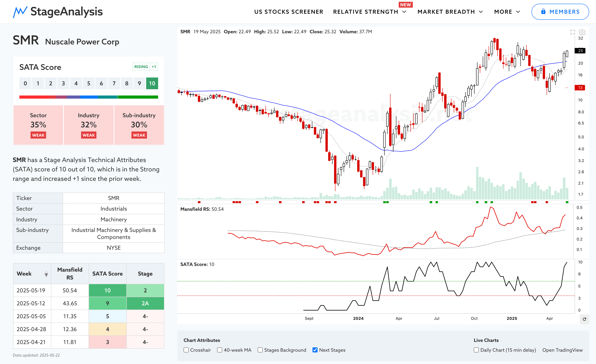Select SATA score box 10

point(152,83)
